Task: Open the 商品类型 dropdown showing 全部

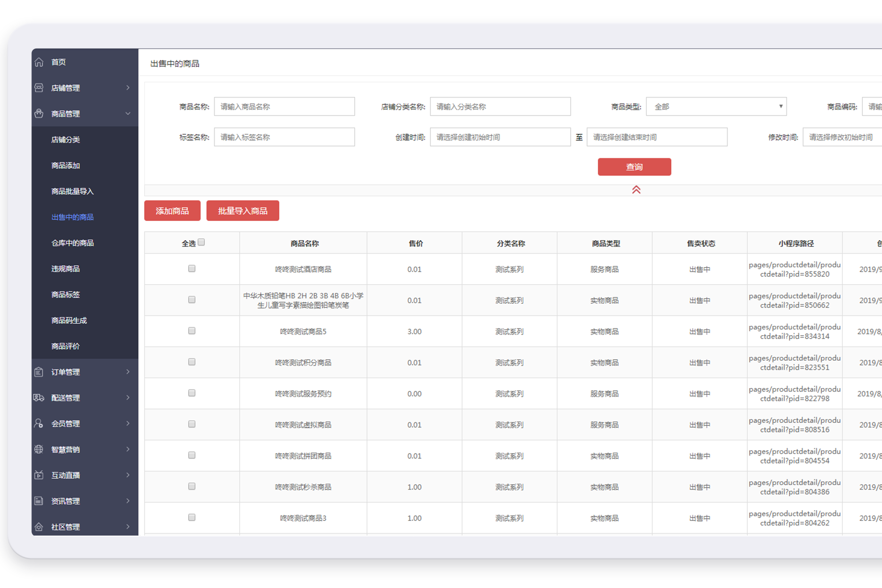Action: tap(716, 106)
